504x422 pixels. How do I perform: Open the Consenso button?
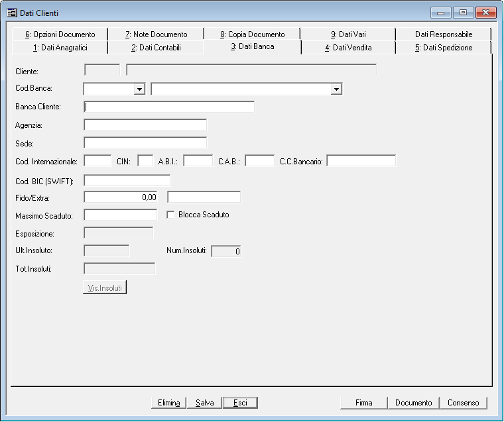tap(463, 403)
